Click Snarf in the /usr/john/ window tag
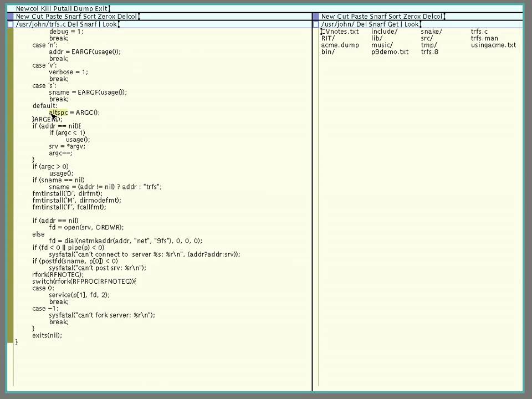Screen dimensions: 532x399 click(x=377, y=24)
